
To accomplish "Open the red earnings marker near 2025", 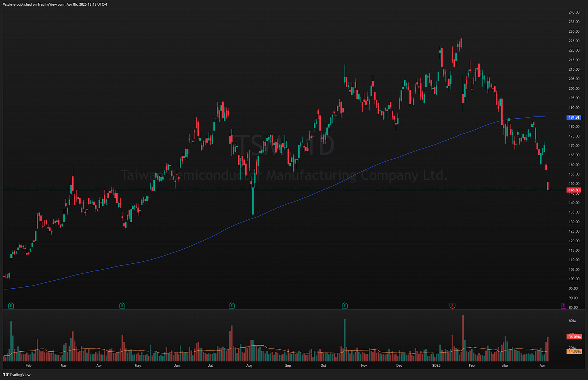I will tap(452, 306).
